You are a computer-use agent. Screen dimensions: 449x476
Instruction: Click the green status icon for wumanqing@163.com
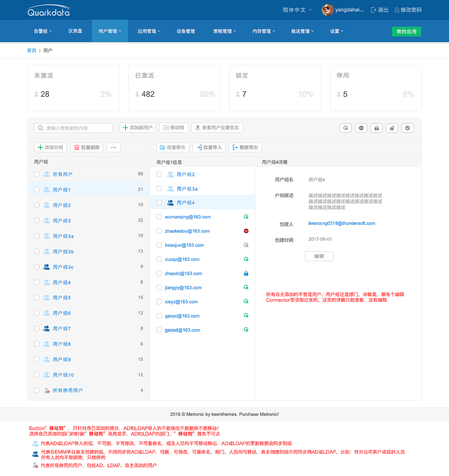pos(246,217)
